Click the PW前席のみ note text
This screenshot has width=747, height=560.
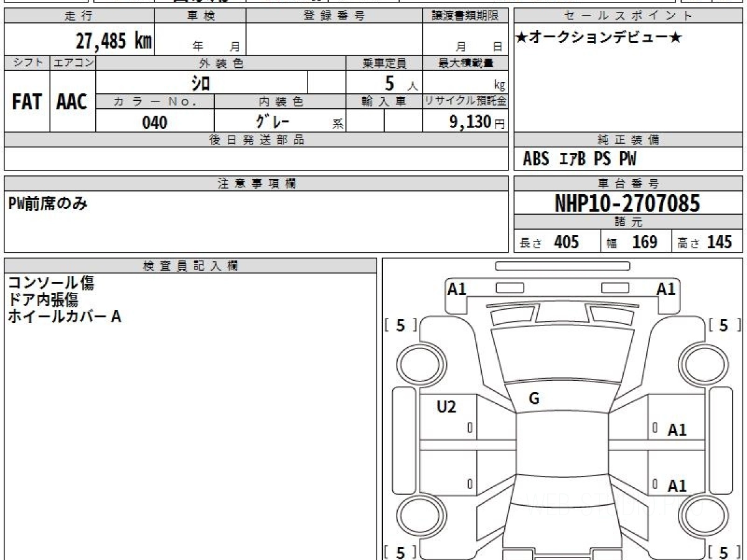[48, 203]
